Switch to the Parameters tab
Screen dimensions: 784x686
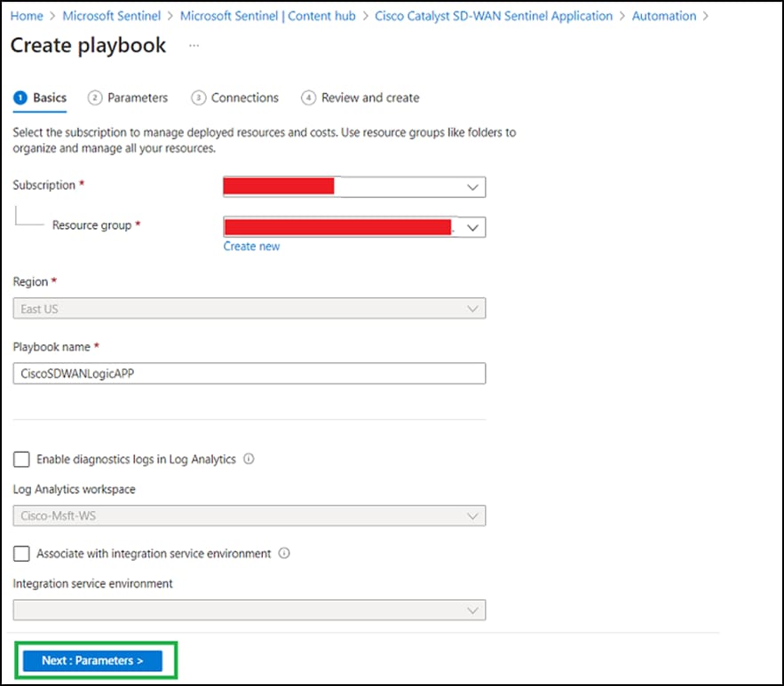point(128,98)
